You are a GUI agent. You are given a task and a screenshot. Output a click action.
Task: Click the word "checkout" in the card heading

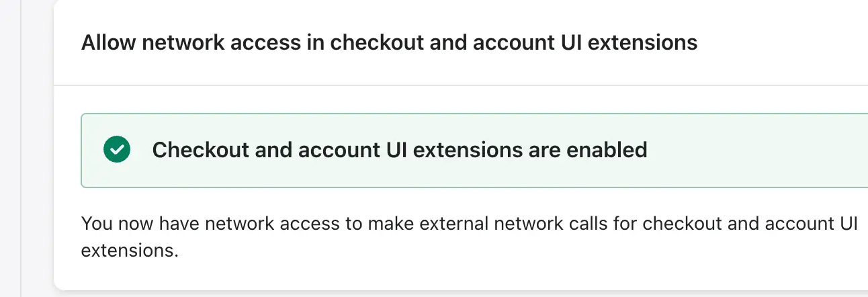(377, 43)
